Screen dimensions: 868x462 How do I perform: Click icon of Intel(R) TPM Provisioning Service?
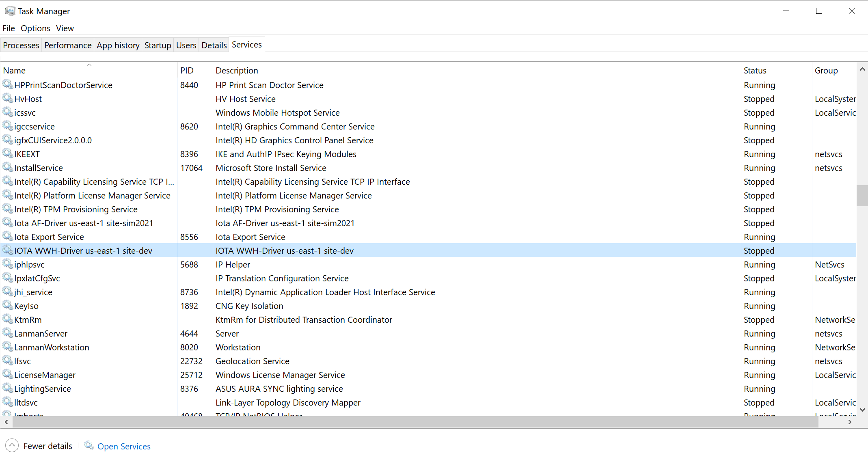pyautogui.click(x=8, y=209)
